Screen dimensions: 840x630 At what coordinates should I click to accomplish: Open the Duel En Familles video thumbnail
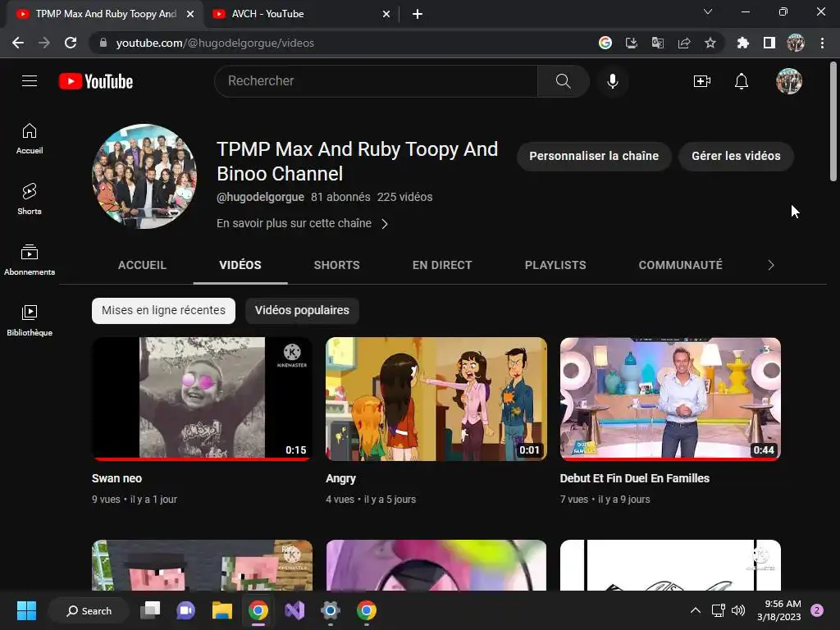(x=670, y=399)
